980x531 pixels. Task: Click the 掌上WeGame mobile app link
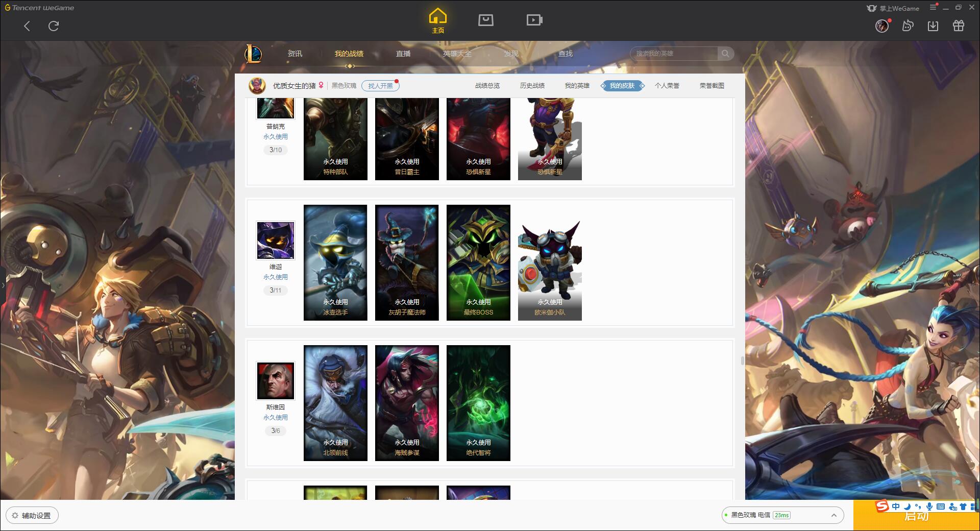[893, 8]
